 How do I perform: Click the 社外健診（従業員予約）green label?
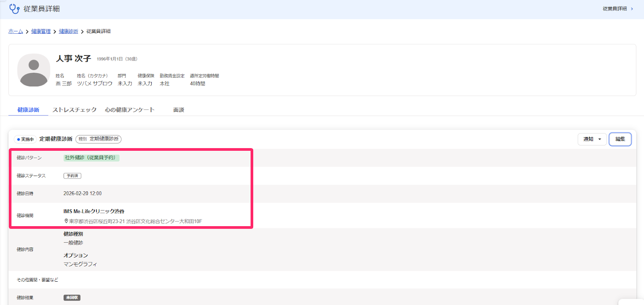[91, 158]
